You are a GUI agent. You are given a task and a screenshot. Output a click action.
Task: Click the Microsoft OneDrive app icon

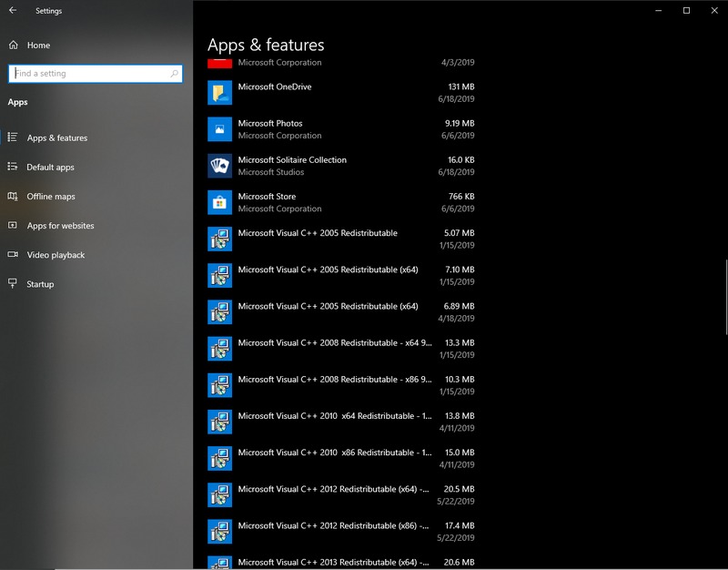click(x=219, y=93)
